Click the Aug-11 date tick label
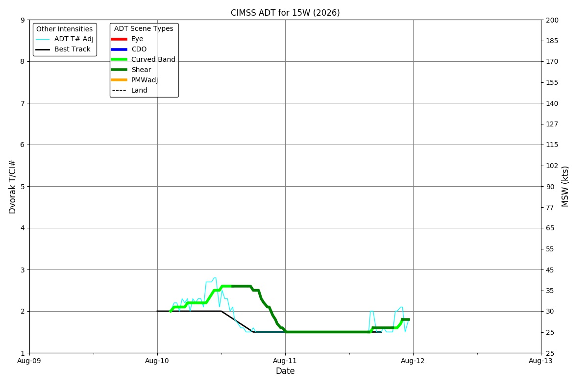The image size is (588, 392). point(285,361)
